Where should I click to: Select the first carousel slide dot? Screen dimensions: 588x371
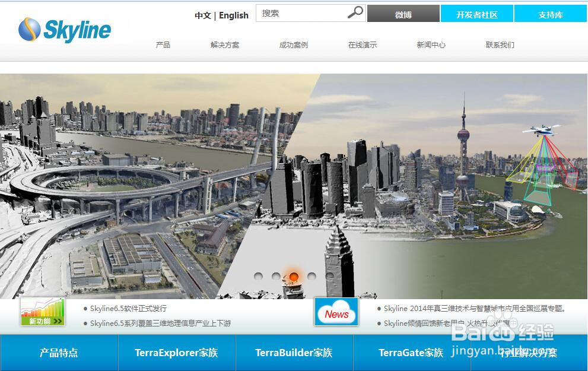[258, 277]
